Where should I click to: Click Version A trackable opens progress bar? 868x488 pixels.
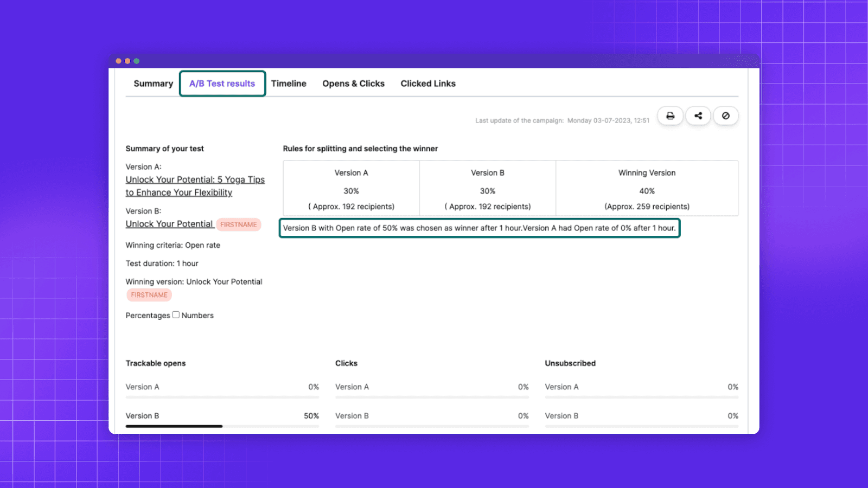point(222,397)
